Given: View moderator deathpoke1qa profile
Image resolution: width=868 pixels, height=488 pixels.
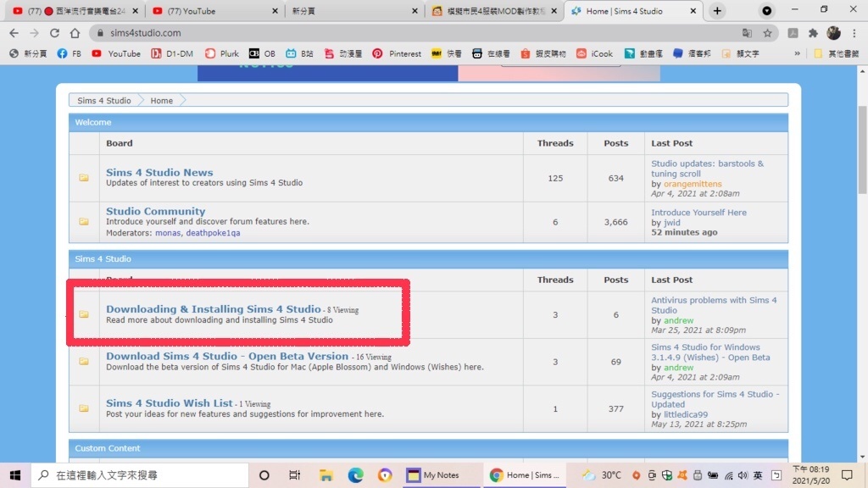Looking at the screenshot, I should pyautogui.click(x=213, y=233).
